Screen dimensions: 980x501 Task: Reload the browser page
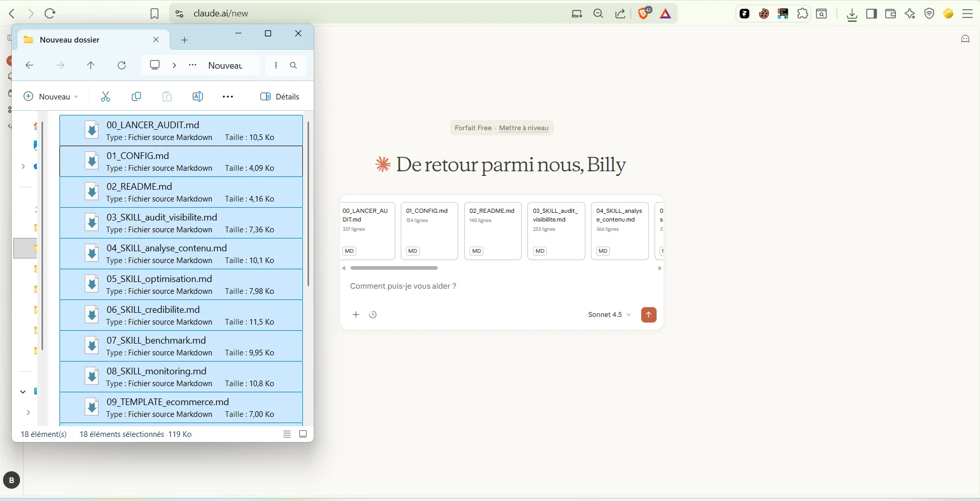click(x=50, y=13)
